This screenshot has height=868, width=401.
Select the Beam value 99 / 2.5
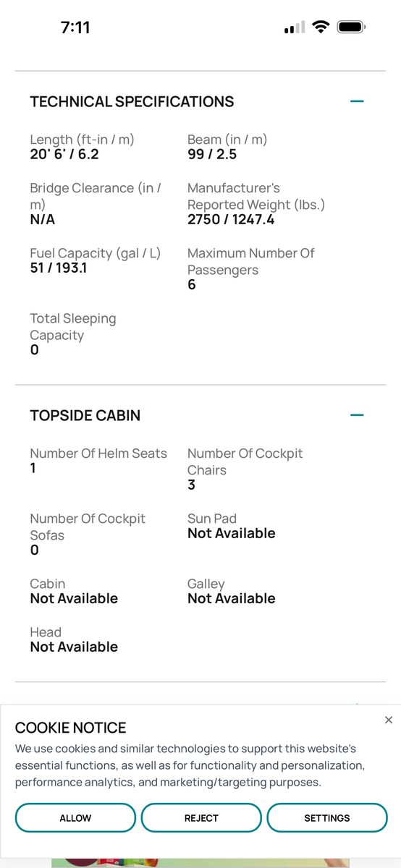[212, 154]
